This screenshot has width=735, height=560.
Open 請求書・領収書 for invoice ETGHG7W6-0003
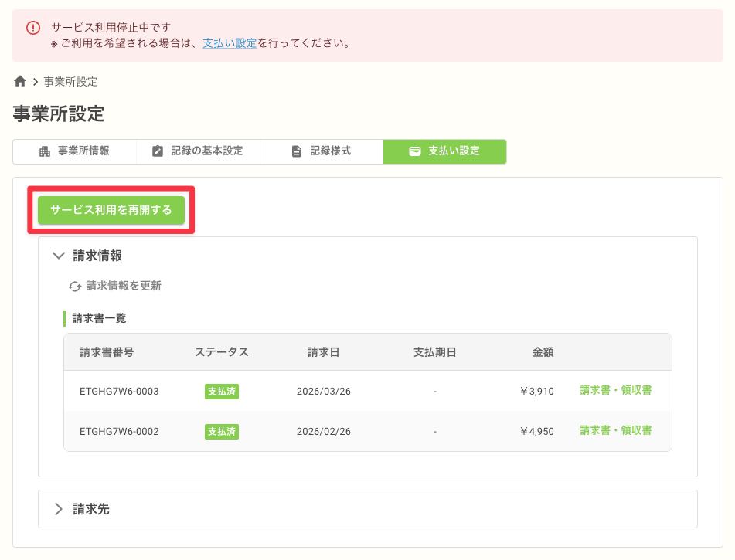(x=616, y=392)
